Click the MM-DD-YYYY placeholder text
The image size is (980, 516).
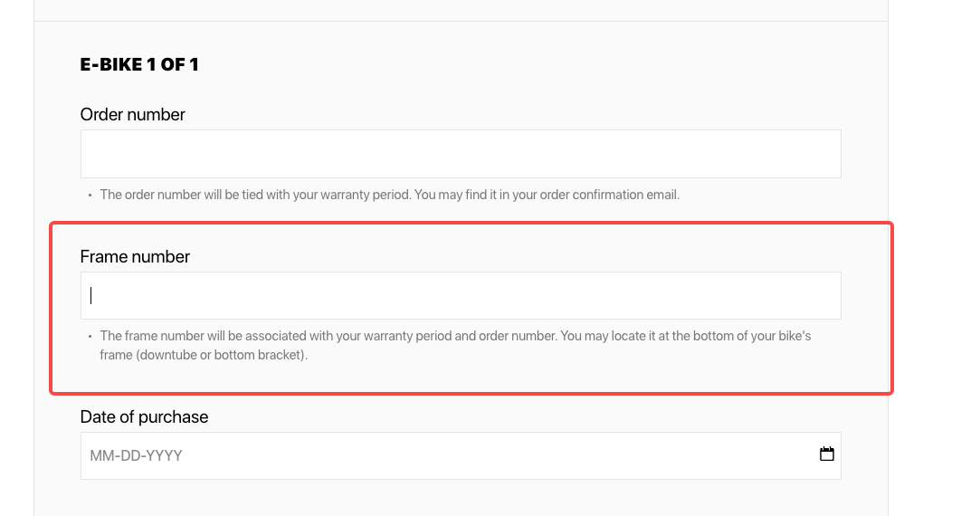(136, 455)
